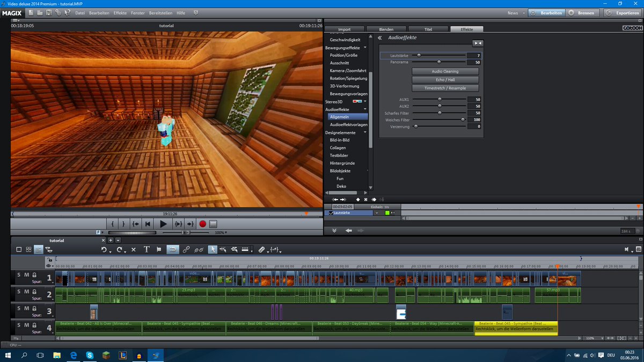Expand the Designelemente category arrow
Screen dimensions: 644x362
[365, 132]
